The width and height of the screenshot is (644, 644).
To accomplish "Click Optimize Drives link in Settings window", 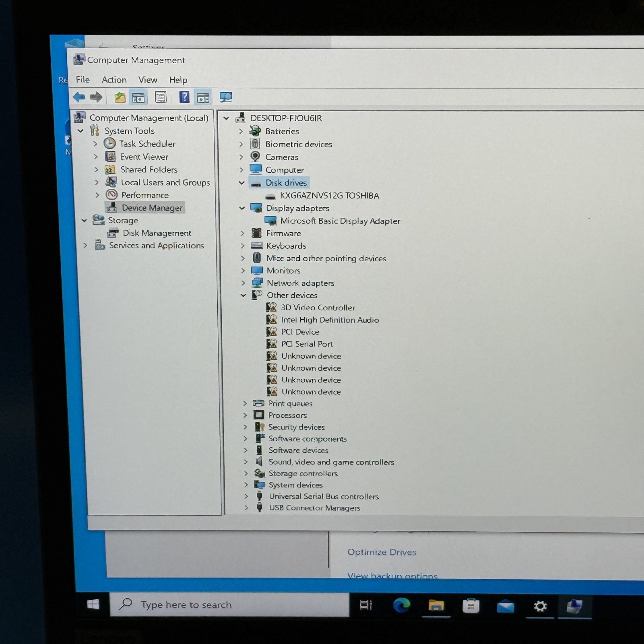I will [382, 552].
